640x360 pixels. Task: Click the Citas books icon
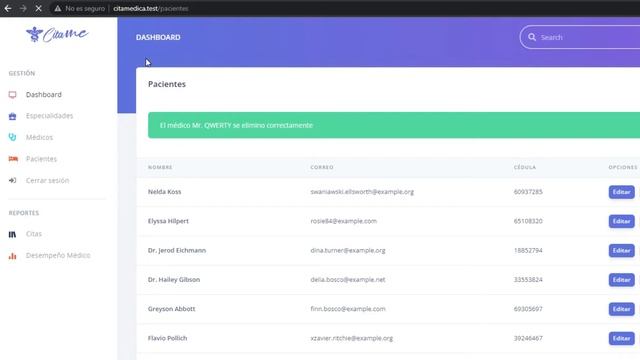click(12, 234)
